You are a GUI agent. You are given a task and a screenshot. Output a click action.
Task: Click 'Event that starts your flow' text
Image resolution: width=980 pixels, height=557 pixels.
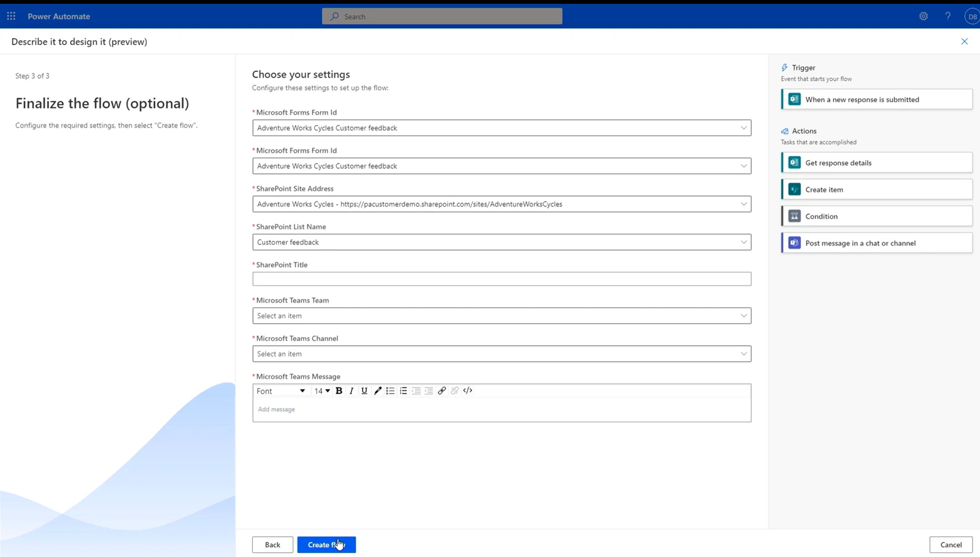point(816,79)
